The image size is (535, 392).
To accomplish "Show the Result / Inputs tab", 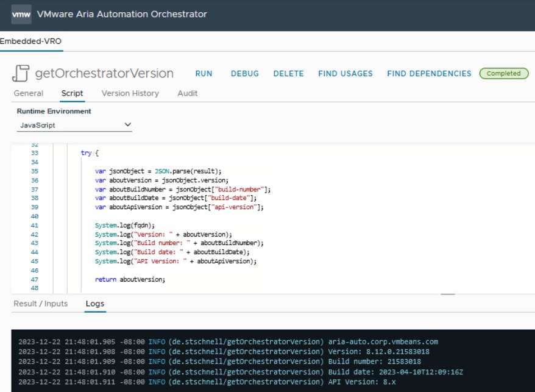I will 41,304.
